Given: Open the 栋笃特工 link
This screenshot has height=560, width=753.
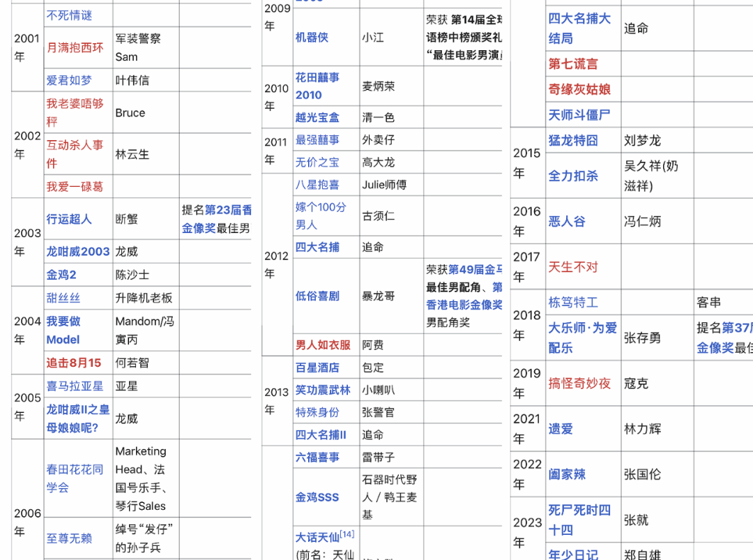Looking at the screenshot, I should [573, 302].
